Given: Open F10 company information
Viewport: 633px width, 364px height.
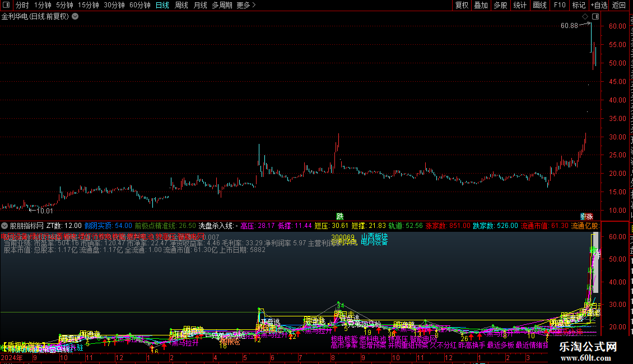Looking at the screenshot, I should (560, 5).
